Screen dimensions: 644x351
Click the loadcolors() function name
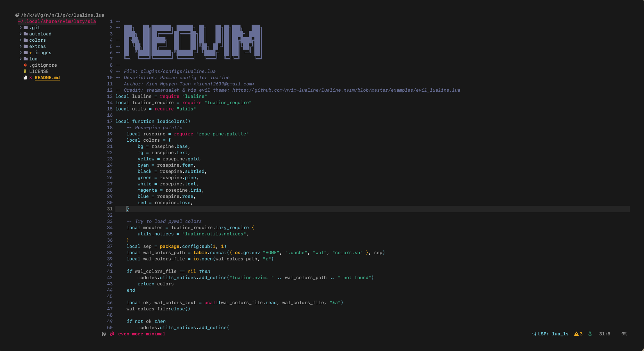point(174,122)
